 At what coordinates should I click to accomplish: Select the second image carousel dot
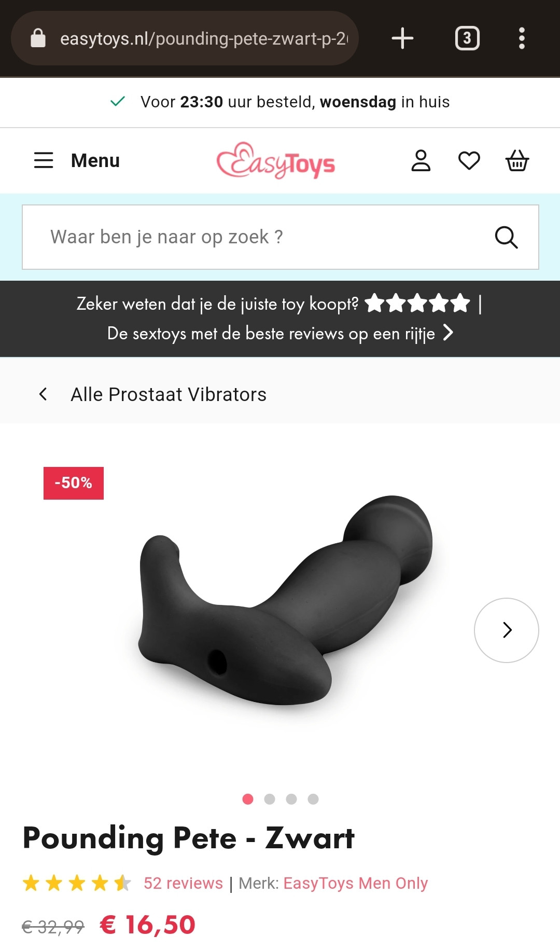[270, 799]
